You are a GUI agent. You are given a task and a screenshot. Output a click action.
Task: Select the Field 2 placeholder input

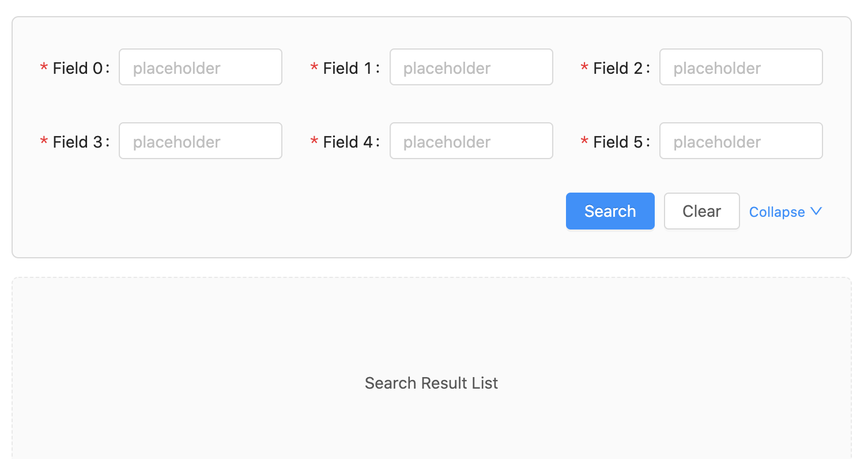(x=741, y=67)
